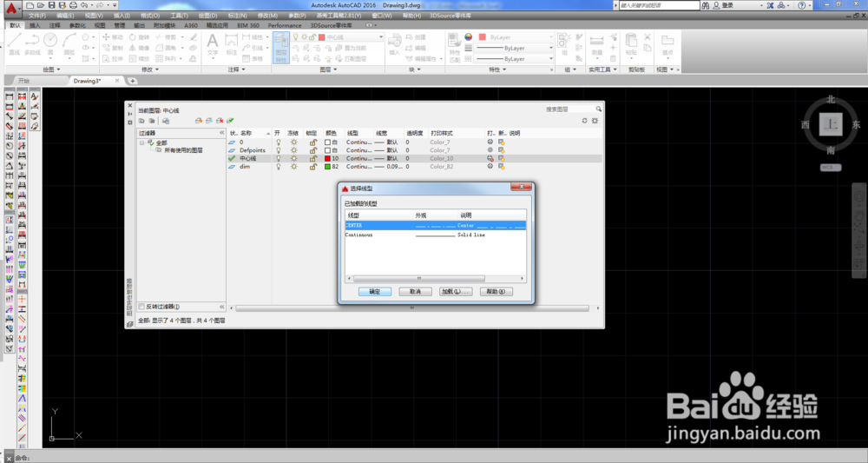The image size is (868, 463).
Task: Collapse the 过滤器 filter pane chevrons
Action: click(222, 133)
